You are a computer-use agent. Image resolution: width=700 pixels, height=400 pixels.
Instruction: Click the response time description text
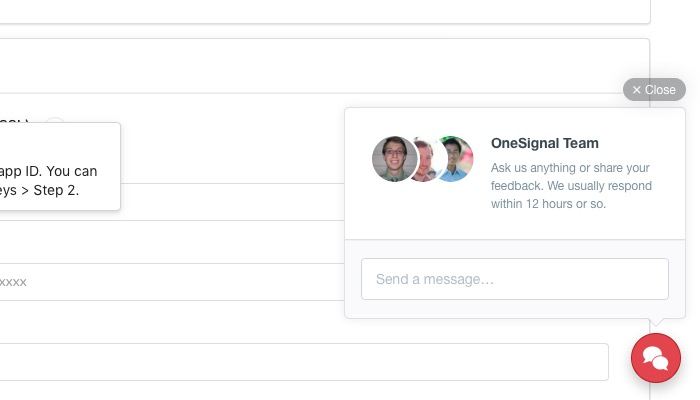click(x=570, y=186)
